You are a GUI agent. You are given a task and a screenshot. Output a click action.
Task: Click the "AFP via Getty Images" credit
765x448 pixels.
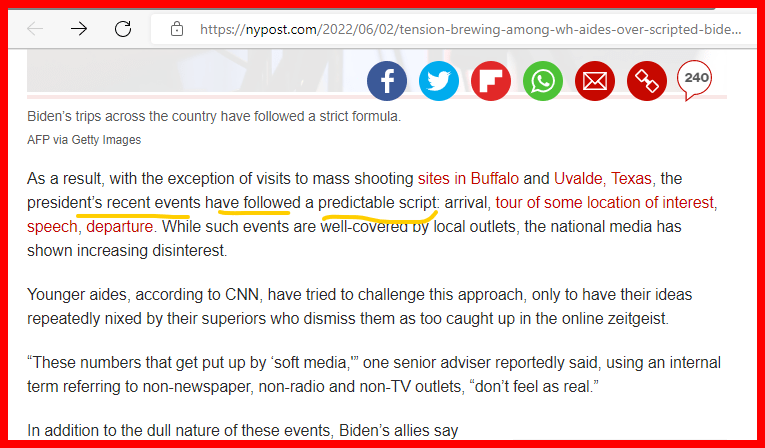coord(84,140)
